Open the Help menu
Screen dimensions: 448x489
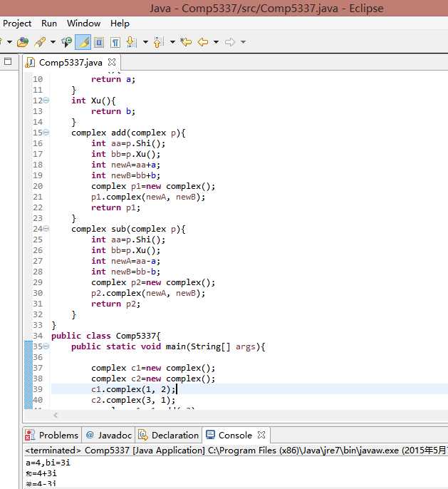120,24
